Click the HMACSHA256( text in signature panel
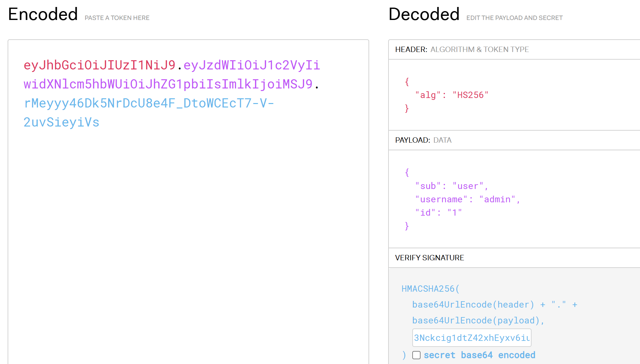 coord(430,289)
